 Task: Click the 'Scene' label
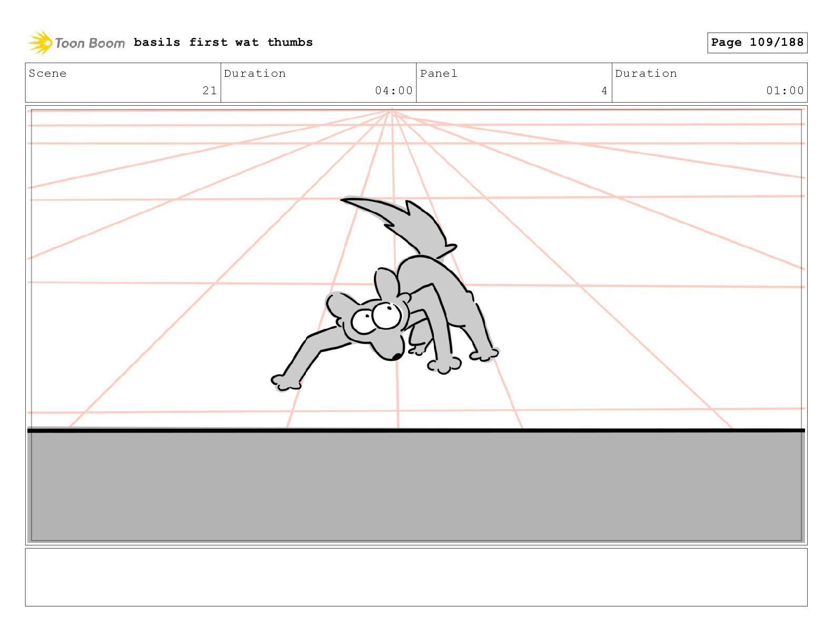pyautogui.click(x=47, y=74)
